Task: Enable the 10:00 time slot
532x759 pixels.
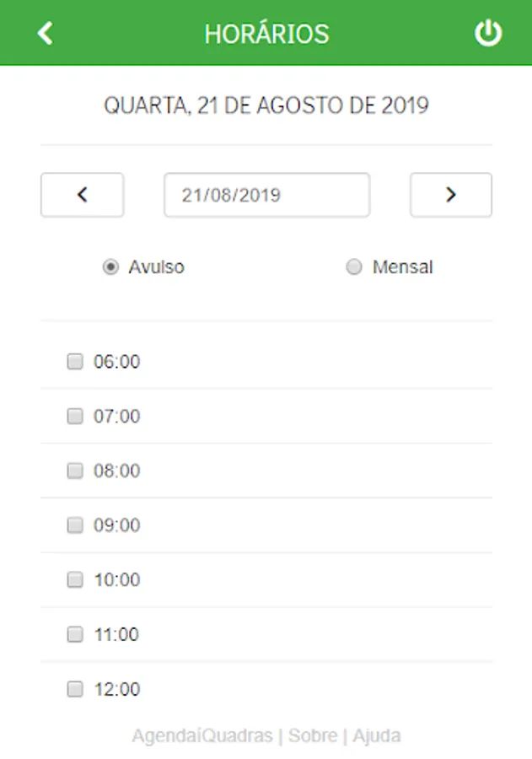Action: pos(75,579)
